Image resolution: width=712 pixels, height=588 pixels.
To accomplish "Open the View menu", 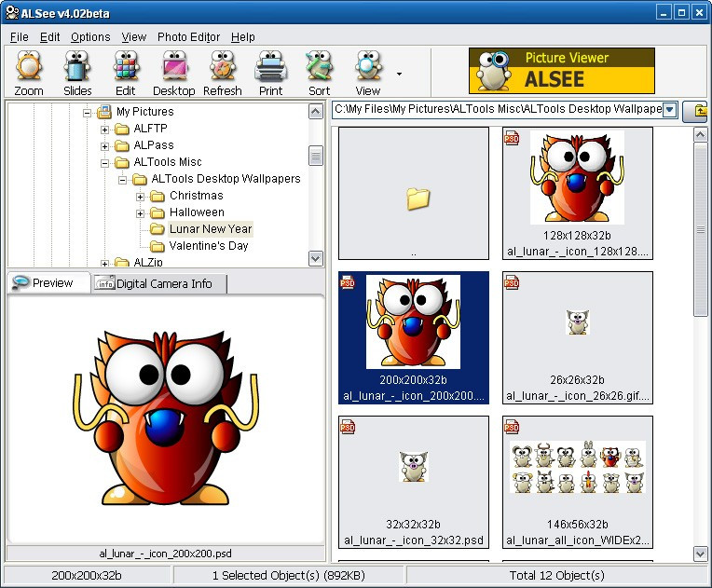I will coord(133,36).
